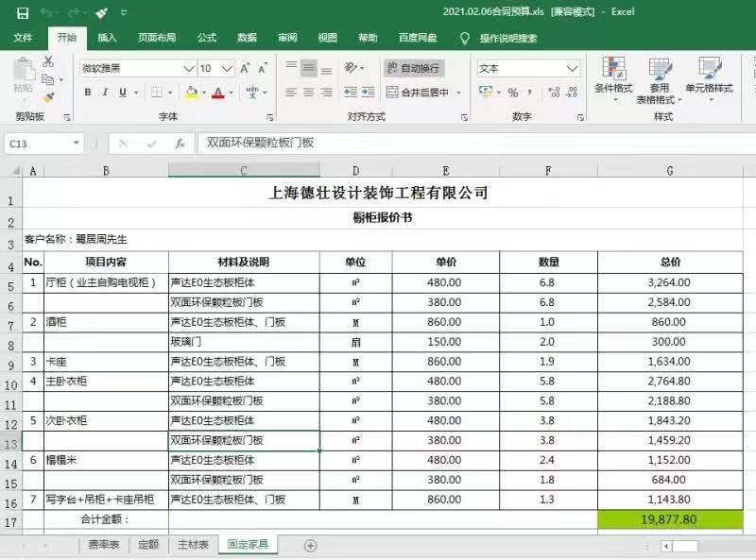Toggle Italic formatting
Screen dimensions: 756x560
[105, 93]
